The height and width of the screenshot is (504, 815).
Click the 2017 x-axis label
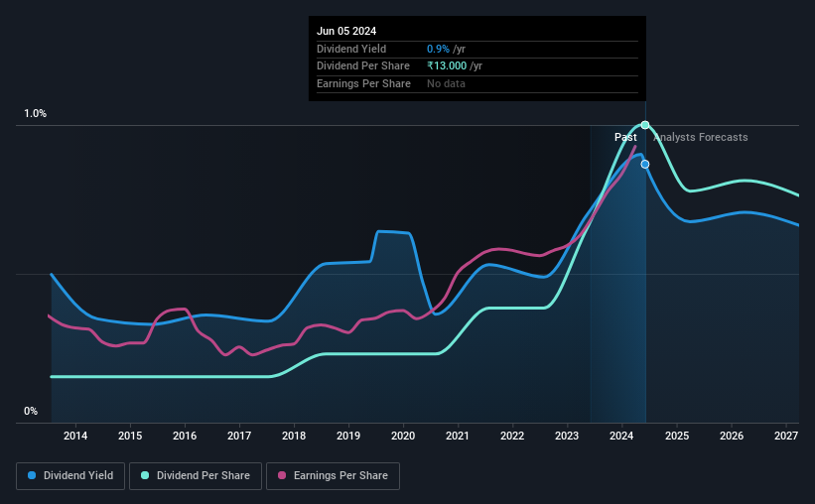click(239, 436)
